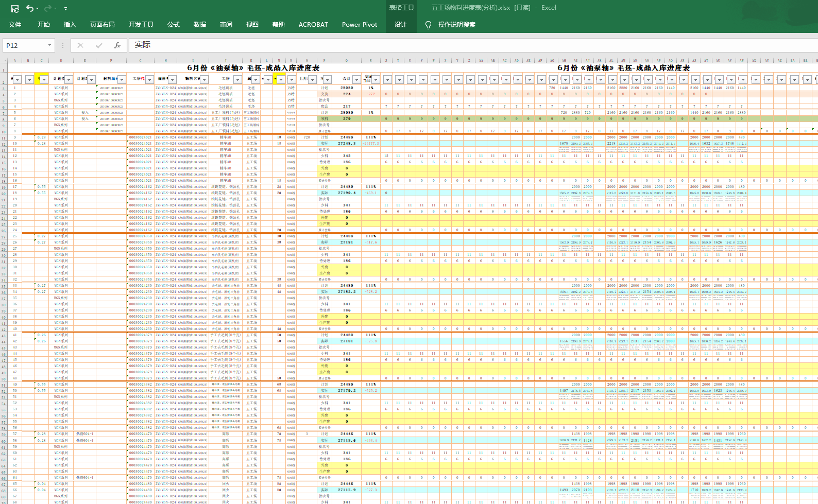818x504 pixels.
Task: Select the column Q header
Action: tap(346, 60)
